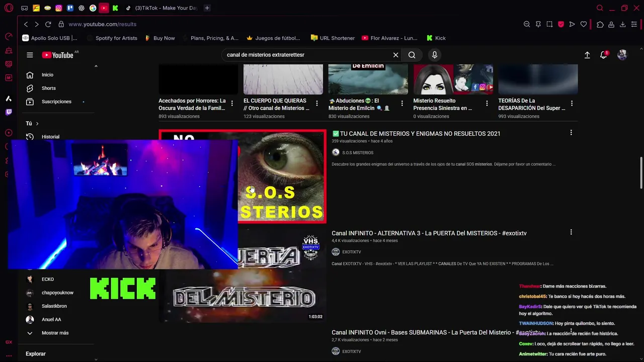Click the page vertical scrollbar thumb
Screen dimensions: 644x362
(x=641, y=173)
